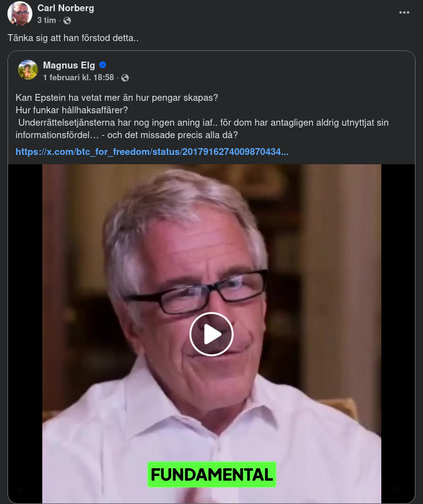Image resolution: width=423 pixels, height=504 pixels.
Task: Click the FUNDAMENTAL caption on the video
Action: [211, 475]
